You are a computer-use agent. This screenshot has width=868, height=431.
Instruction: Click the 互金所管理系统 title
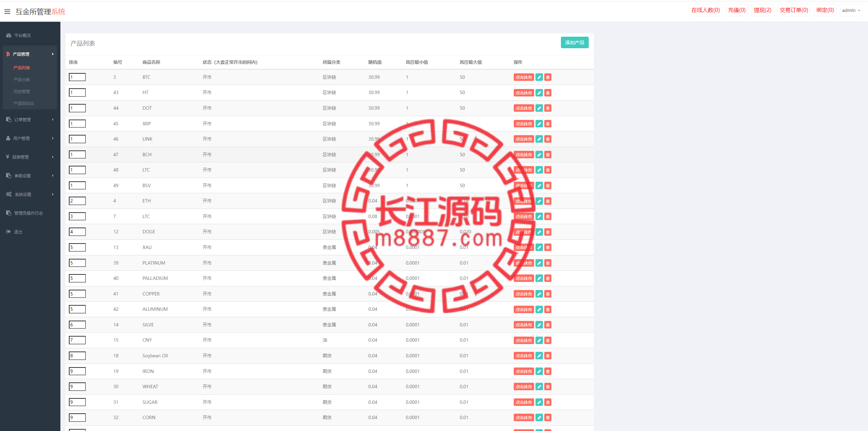(40, 12)
